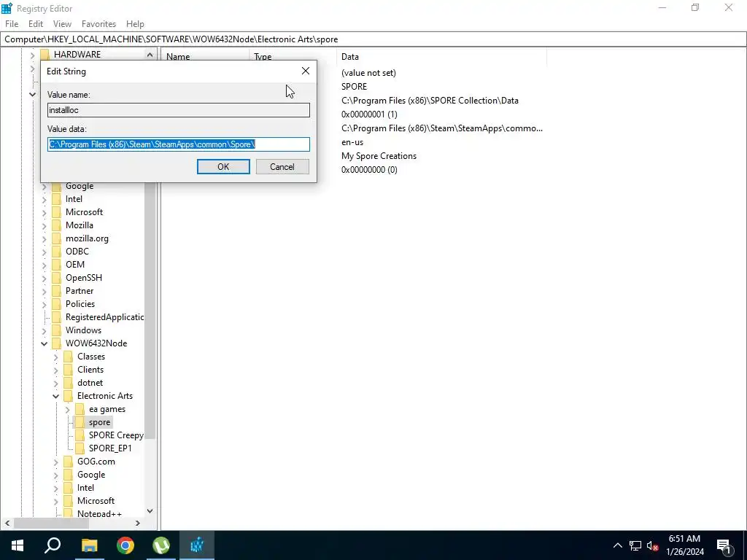
Task: Select the SPORE Creepy folder icon
Action: (x=80, y=435)
